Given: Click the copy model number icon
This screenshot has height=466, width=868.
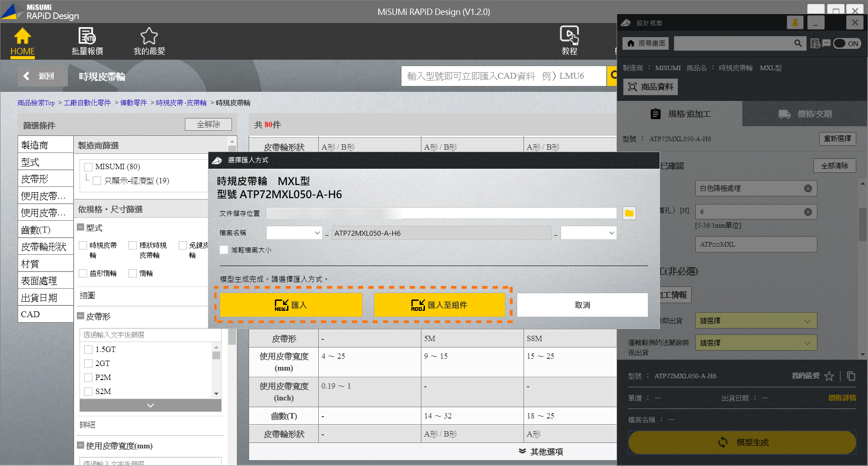Looking at the screenshot, I should [851, 376].
